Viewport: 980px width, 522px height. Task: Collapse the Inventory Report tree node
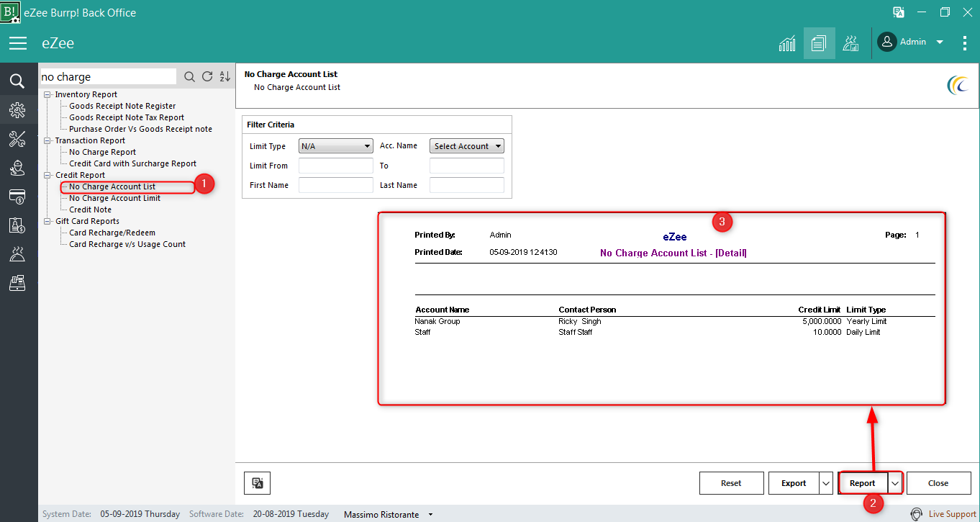pyautogui.click(x=47, y=94)
